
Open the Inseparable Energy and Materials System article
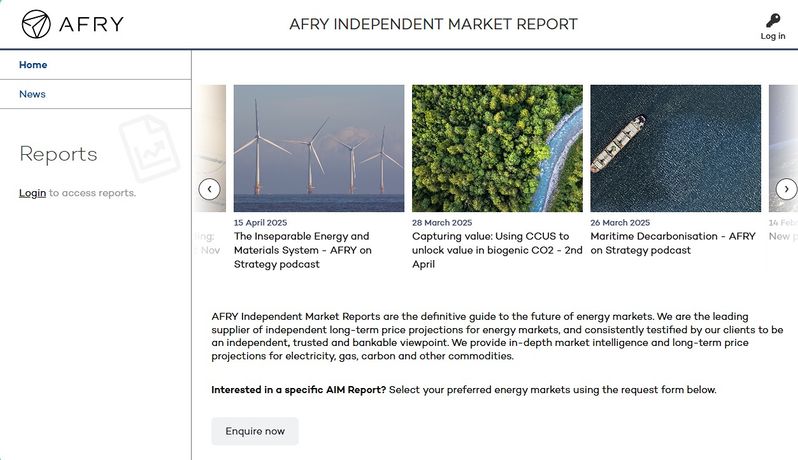tap(303, 250)
